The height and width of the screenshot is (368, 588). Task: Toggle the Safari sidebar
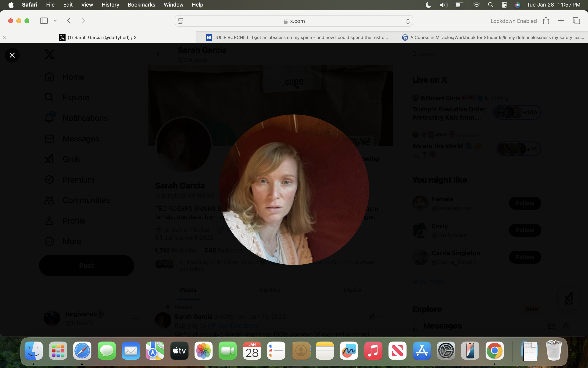tap(44, 21)
